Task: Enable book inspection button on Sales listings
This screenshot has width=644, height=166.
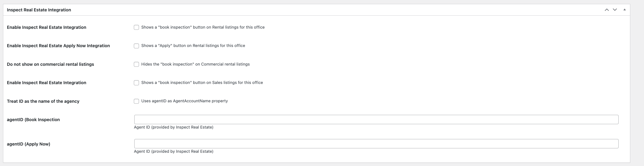Action: click(x=136, y=83)
